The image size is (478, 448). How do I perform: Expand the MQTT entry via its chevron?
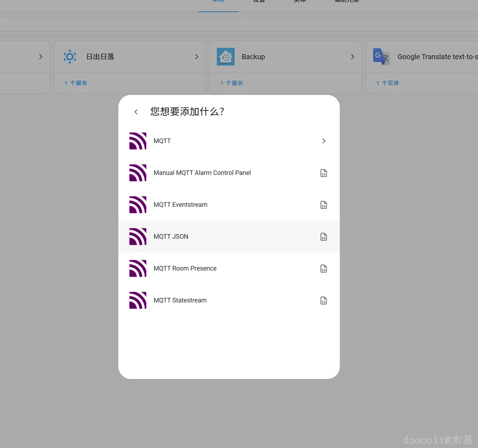pyautogui.click(x=324, y=141)
